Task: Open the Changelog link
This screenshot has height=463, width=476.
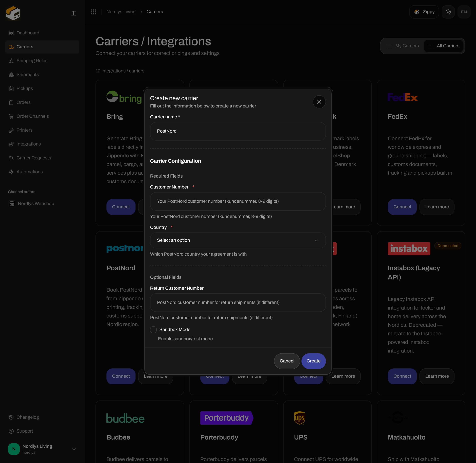Action: coord(42,417)
